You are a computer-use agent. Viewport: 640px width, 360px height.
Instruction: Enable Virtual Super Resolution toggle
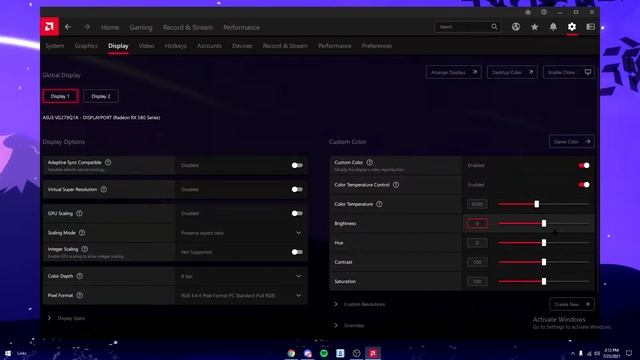[x=297, y=189]
